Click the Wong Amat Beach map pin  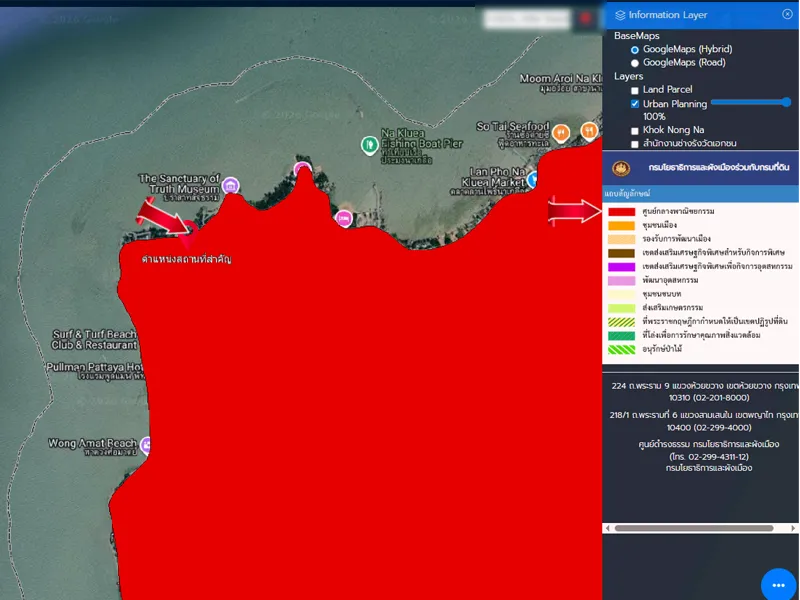point(147,444)
